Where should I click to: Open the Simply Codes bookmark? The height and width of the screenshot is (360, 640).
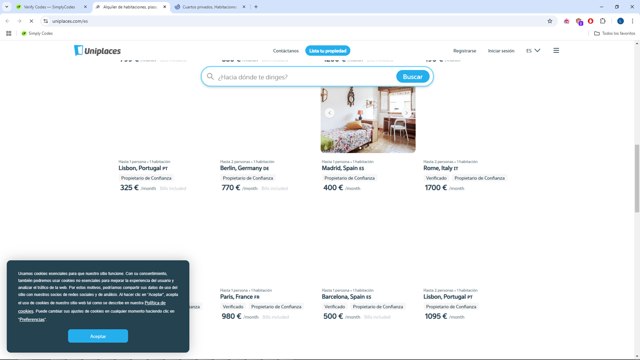click(x=37, y=33)
